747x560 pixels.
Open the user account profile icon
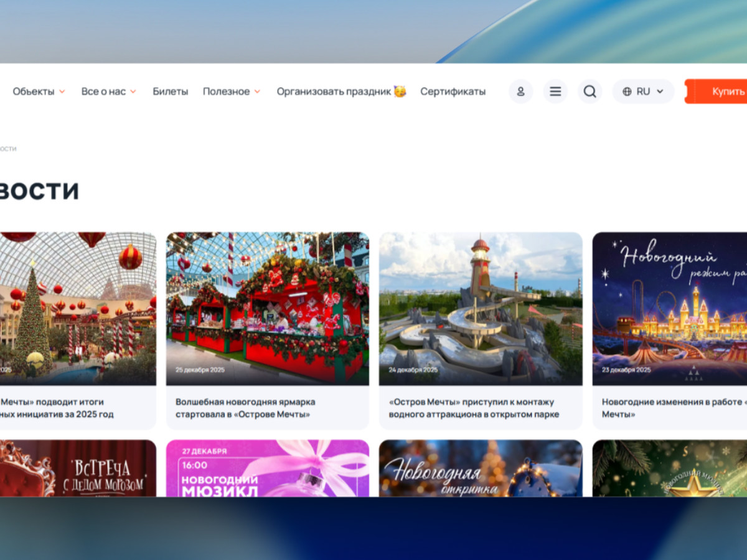tap(520, 91)
